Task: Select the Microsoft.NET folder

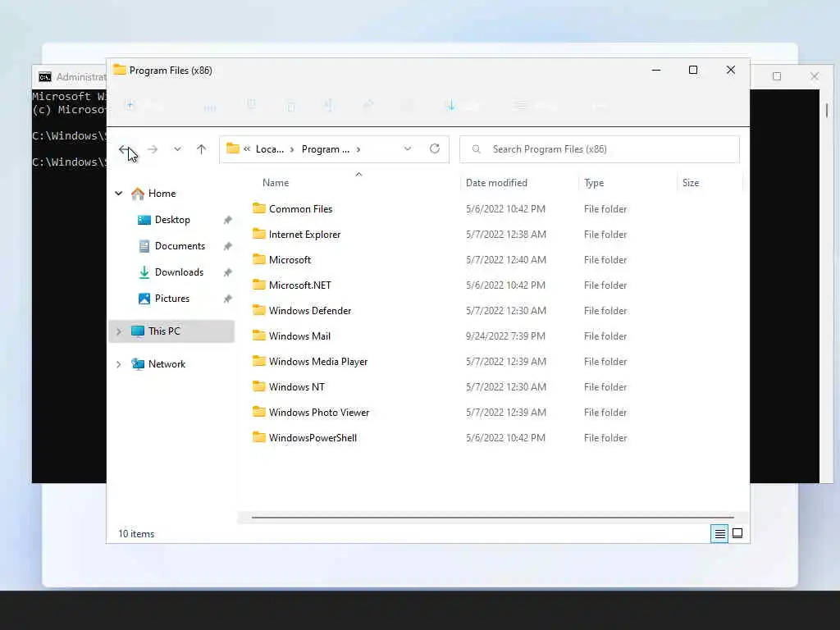Action: [300, 285]
